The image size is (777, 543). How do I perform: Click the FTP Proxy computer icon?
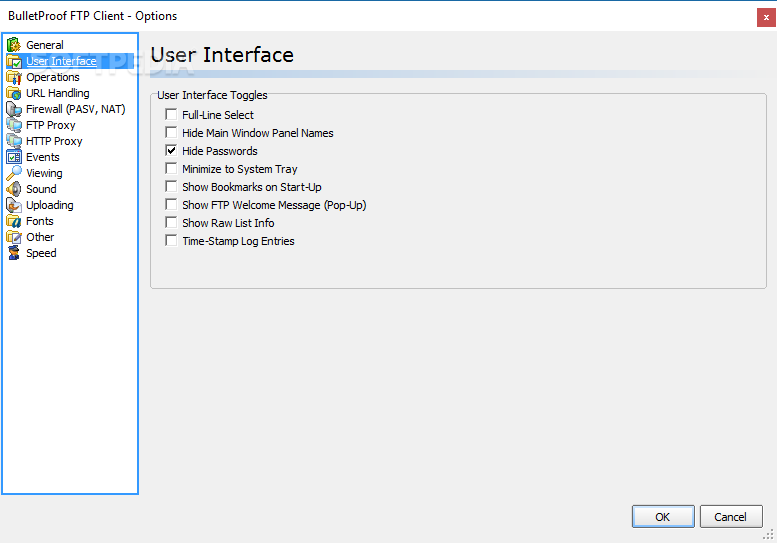pyautogui.click(x=14, y=125)
